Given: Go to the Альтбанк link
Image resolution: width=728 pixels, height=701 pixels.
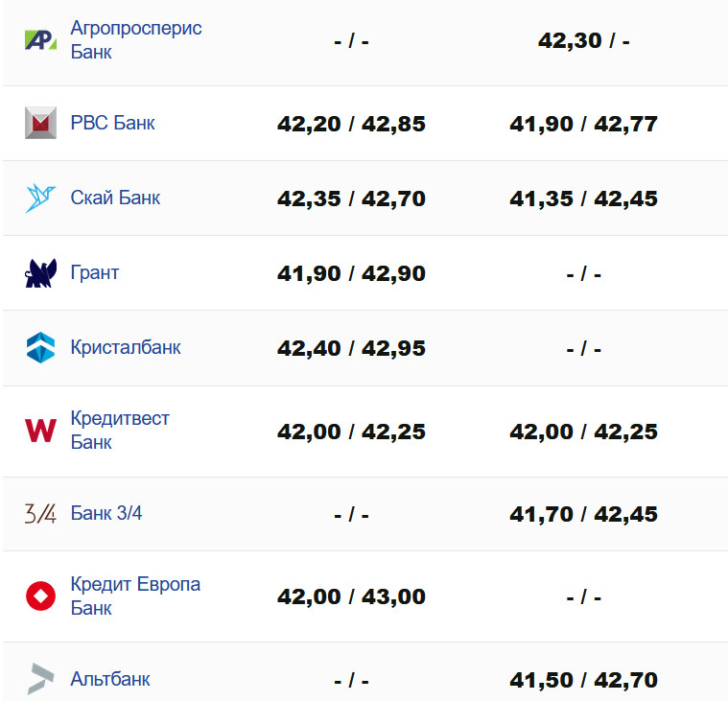Looking at the screenshot, I should pos(110,680).
